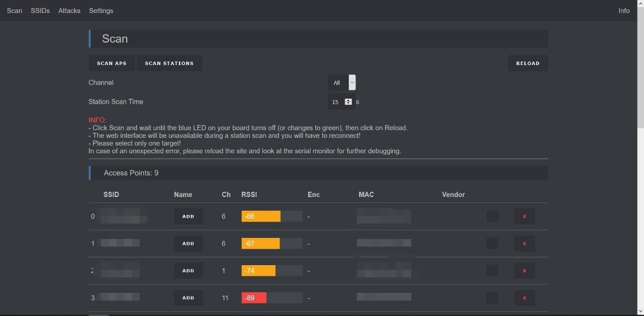The width and height of the screenshot is (644, 316).
Task: Click the red X for access point 2
Action: [524, 271]
